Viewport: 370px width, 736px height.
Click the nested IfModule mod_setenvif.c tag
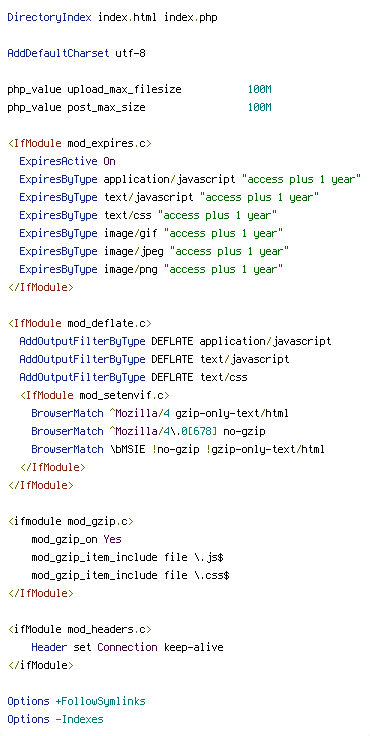[x=95, y=395]
